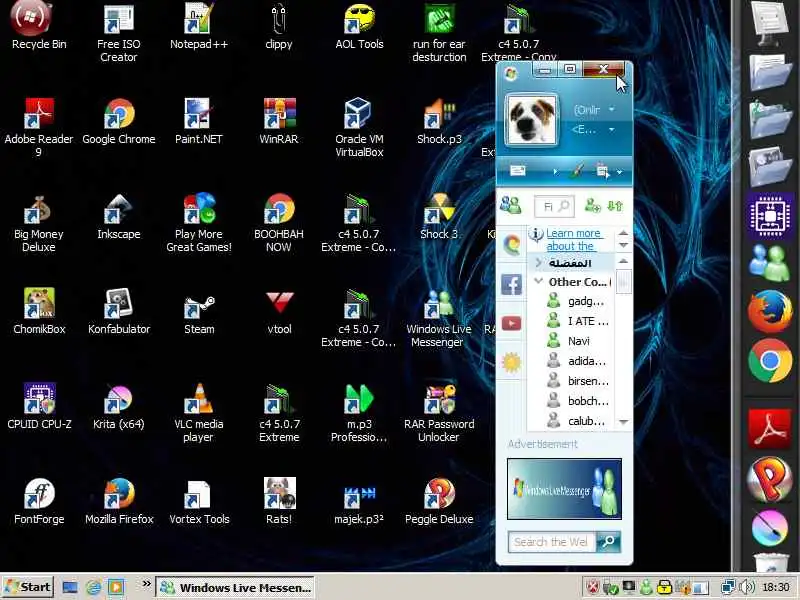The height and width of the screenshot is (600, 800).
Task: Click the CPU-Z chip icon in the right dock
Action: pyautogui.click(x=770, y=216)
